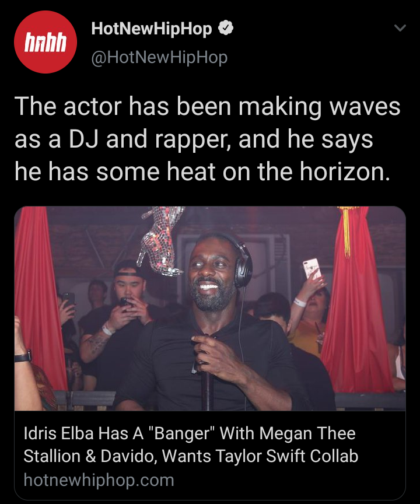The width and height of the screenshot is (420, 504).
Task: Tap the line 'as a DJ and rapper'
Action: tap(194, 139)
